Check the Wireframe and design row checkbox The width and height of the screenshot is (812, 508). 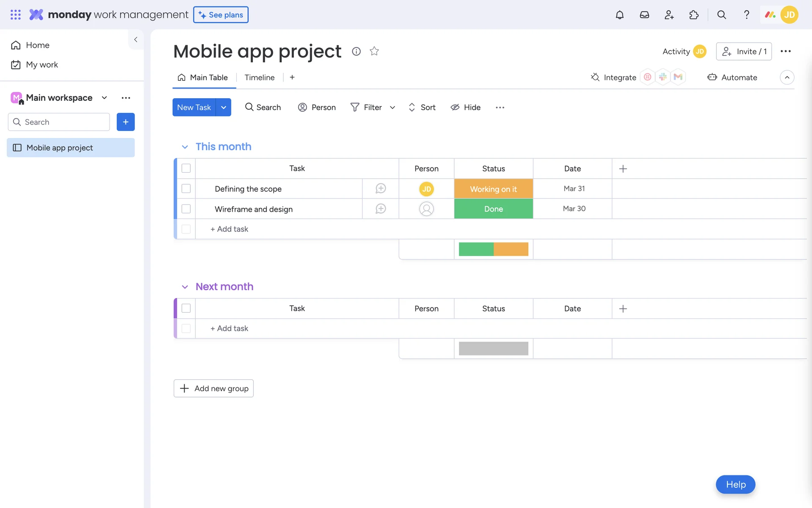(186, 209)
